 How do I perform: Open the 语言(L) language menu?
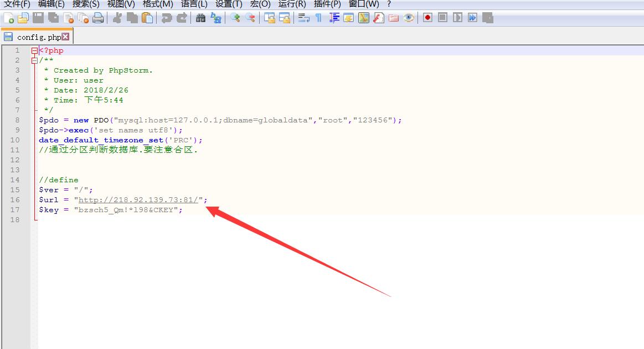point(194,4)
